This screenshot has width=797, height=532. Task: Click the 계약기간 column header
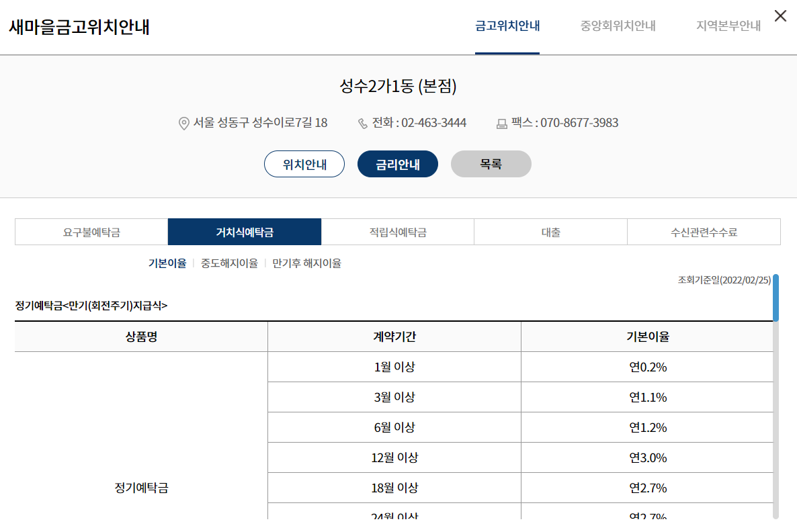point(394,337)
